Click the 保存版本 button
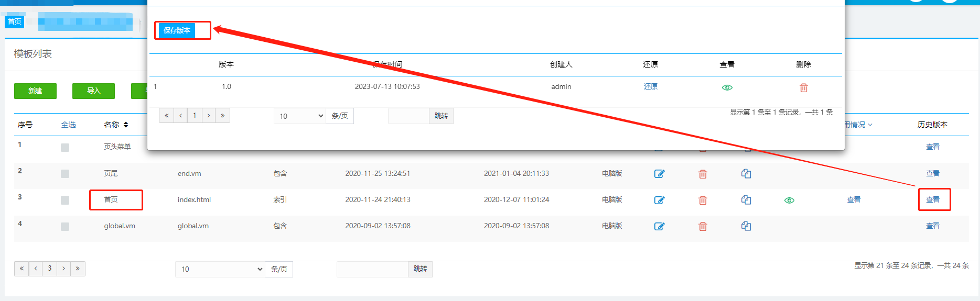This screenshot has height=301, width=980. [177, 30]
